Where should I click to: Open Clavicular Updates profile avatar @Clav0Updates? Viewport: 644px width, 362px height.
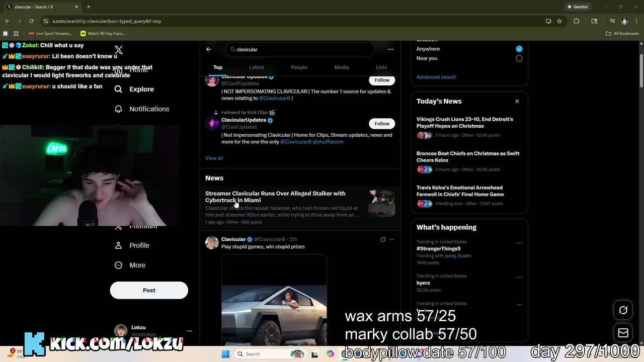tap(212, 80)
